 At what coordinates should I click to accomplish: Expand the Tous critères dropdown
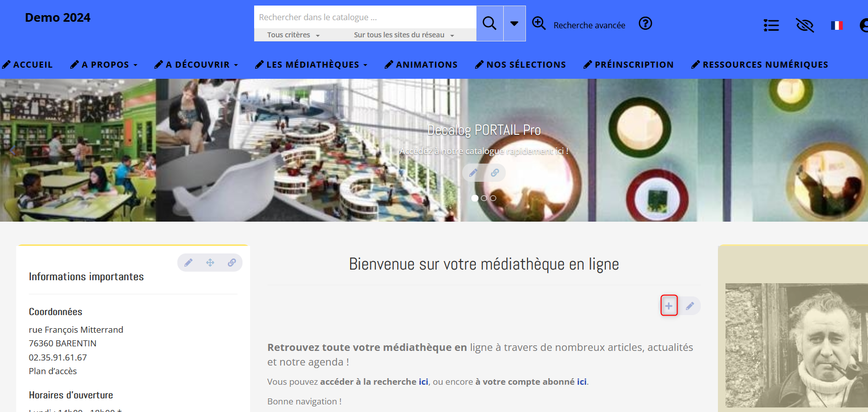[293, 35]
